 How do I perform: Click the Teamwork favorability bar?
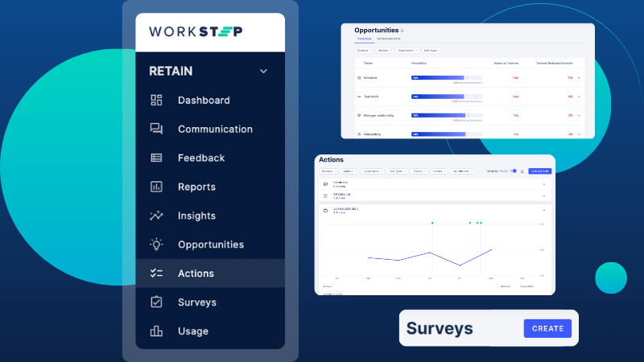(x=447, y=97)
